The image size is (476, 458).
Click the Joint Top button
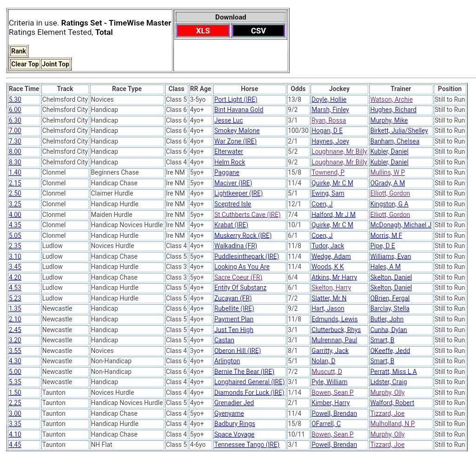55,64
